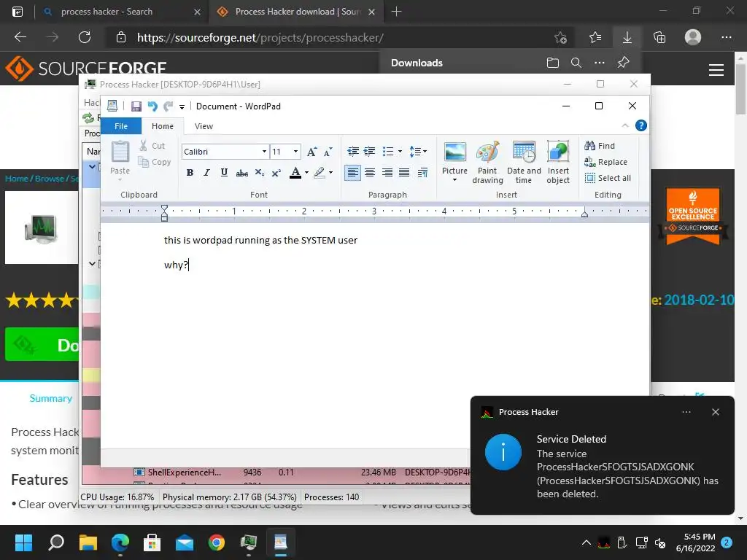Screen dimensions: 747x560
Task: Toggle bold formatting
Action: [190, 172]
